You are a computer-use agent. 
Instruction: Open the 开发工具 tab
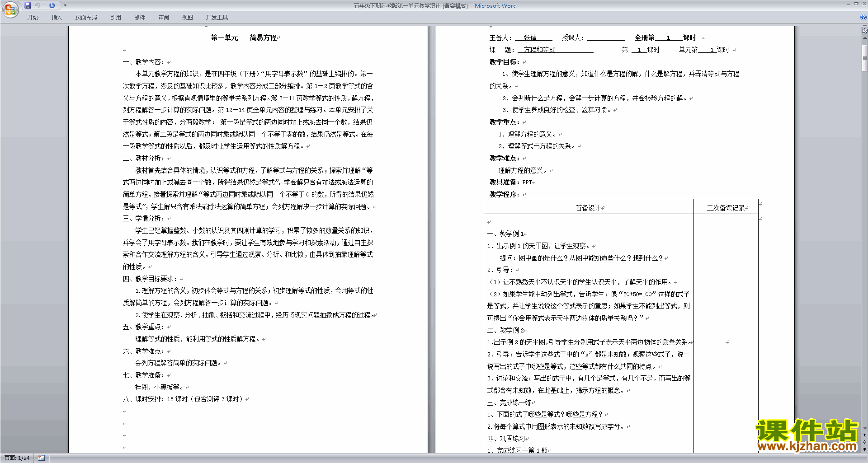217,18
